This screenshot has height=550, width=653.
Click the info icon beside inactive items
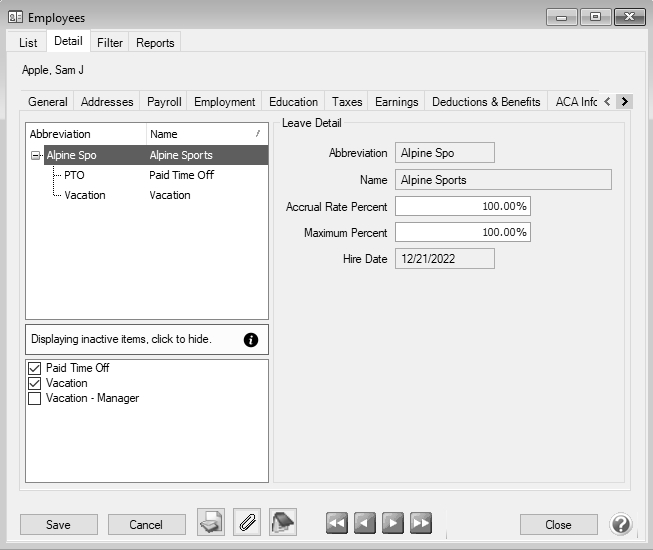coord(251,340)
